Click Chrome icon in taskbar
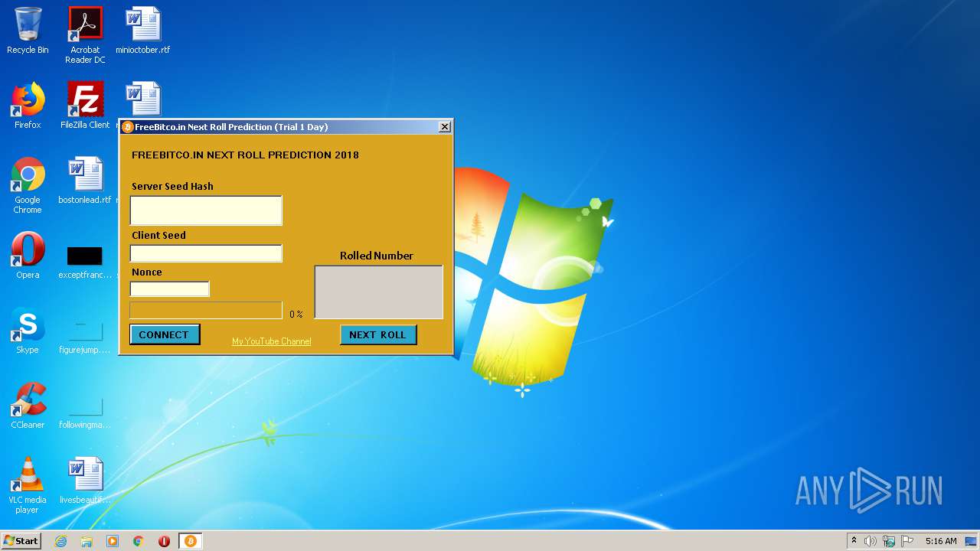Image resolution: width=980 pixels, height=551 pixels. tap(139, 541)
